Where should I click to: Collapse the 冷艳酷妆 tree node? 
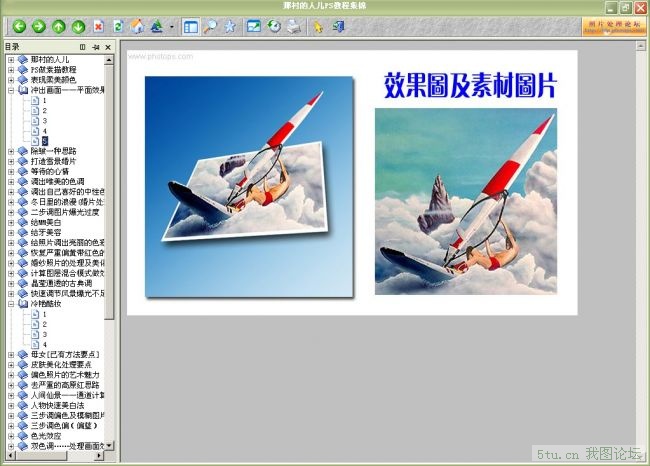point(11,304)
